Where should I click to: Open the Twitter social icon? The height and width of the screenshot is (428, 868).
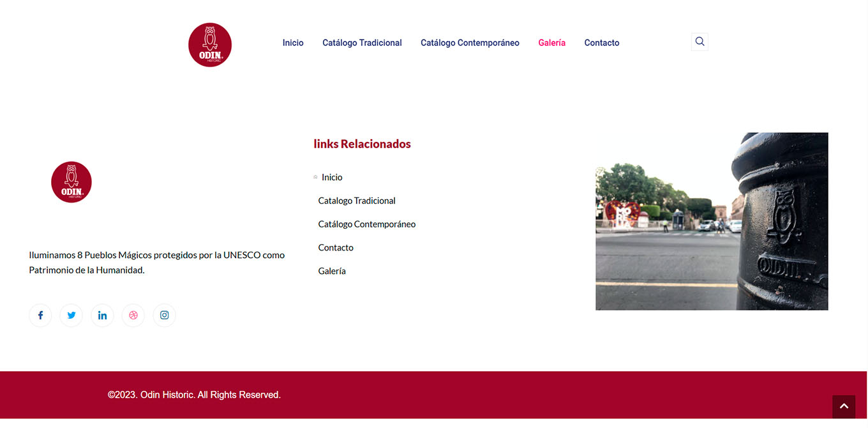point(71,315)
